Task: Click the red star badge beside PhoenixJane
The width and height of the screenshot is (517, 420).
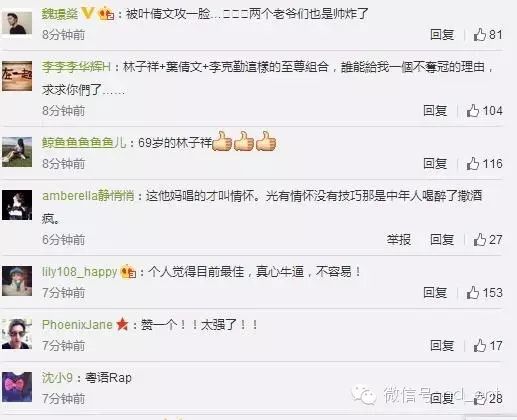Action: [122, 324]
